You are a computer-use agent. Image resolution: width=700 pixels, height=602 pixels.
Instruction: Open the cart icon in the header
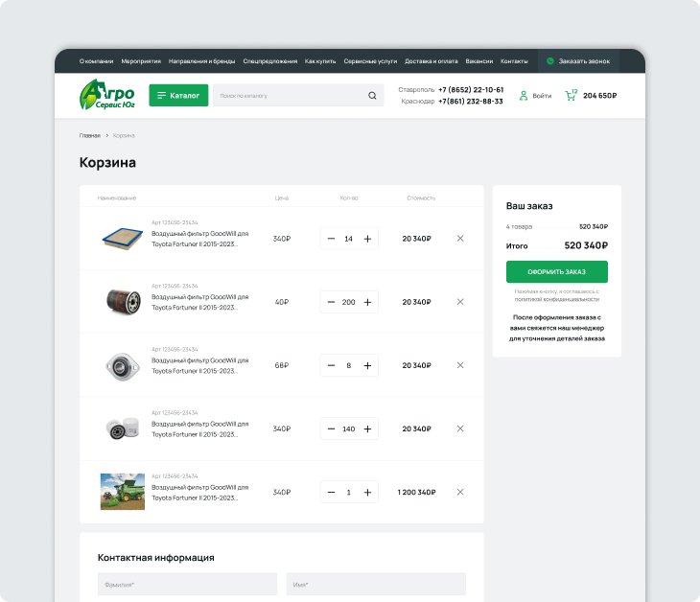point(571,95)
